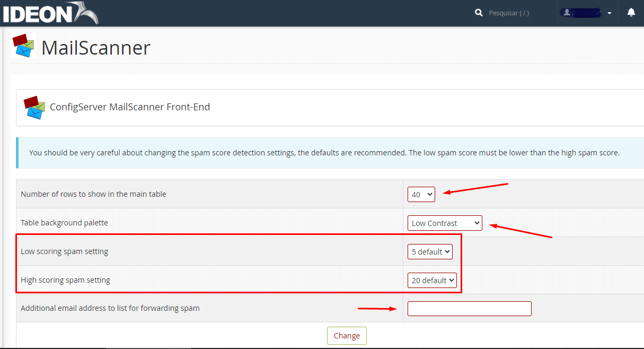Click the user account icon
The width and height of the screenshot is (644, 349).
pos(567,12)
